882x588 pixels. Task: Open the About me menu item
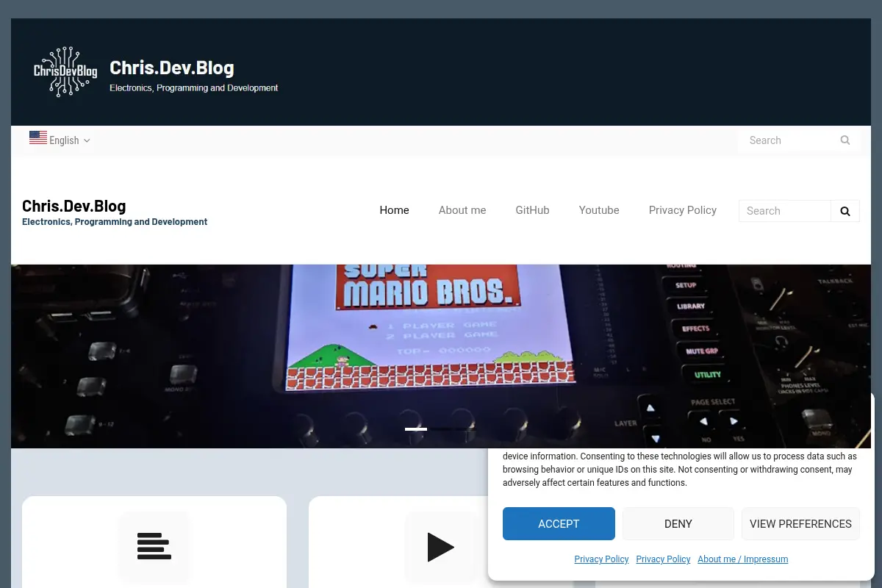tap(462, 210)
